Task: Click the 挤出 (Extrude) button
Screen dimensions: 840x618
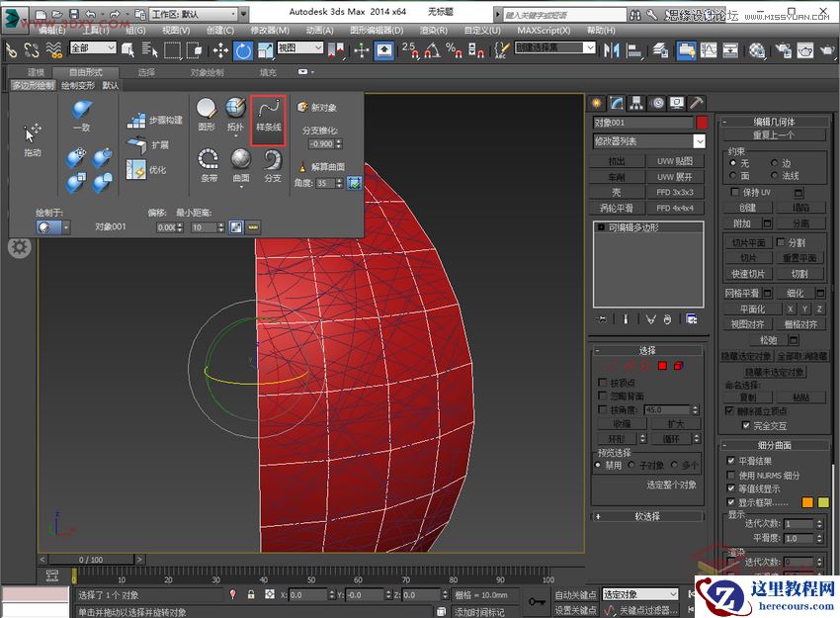Action: tap(618, 161)
